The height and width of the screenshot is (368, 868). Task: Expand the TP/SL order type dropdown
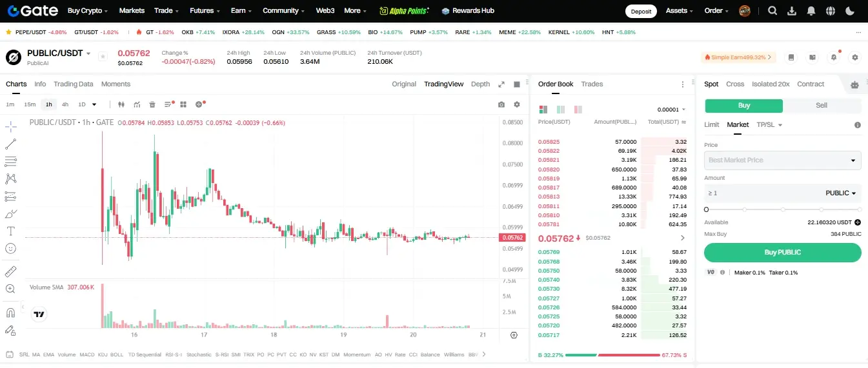click(x=769, y=125)
